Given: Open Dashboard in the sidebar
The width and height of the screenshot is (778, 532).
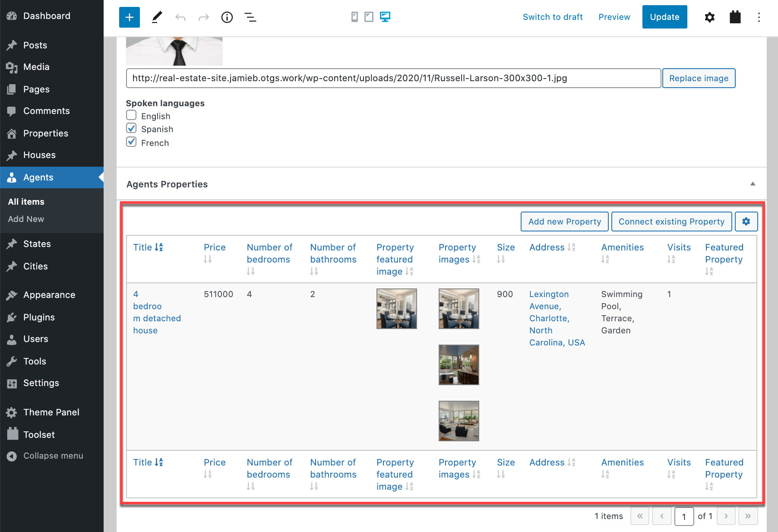Looking at the screenshot, I should 47,16.
